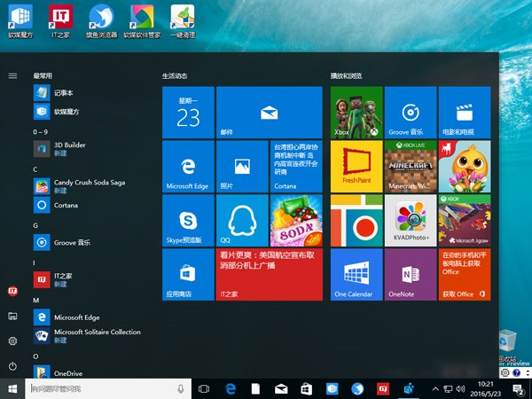Screen dimensions: 532x399
Task: Open the Action Center notification icon
Action: (518, 389)
